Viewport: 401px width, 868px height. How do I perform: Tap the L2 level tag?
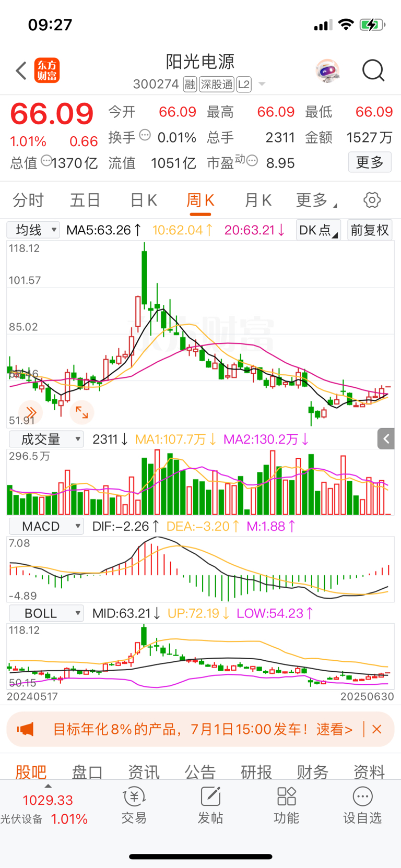coord(244,85)
